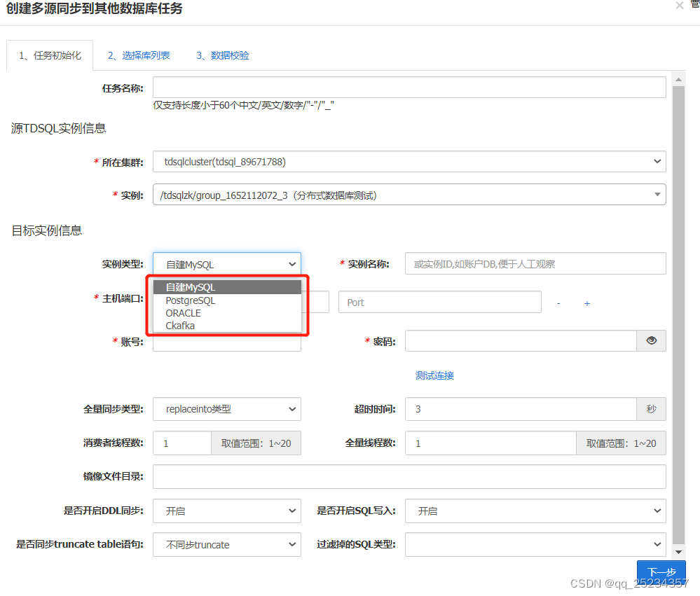Viewport: 700px width, 596px height.
Task: Click the 下一步 button
Action: [661, 571]
